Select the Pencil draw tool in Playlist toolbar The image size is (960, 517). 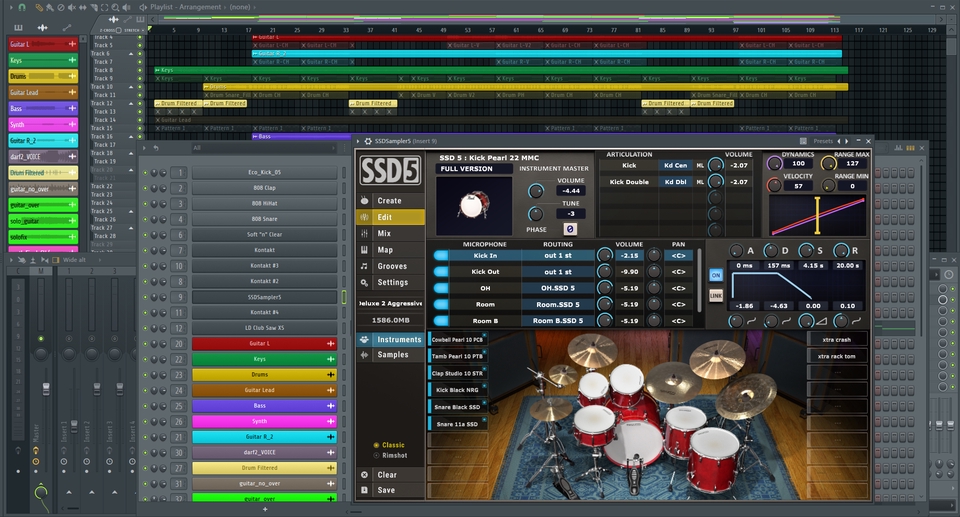39,7
